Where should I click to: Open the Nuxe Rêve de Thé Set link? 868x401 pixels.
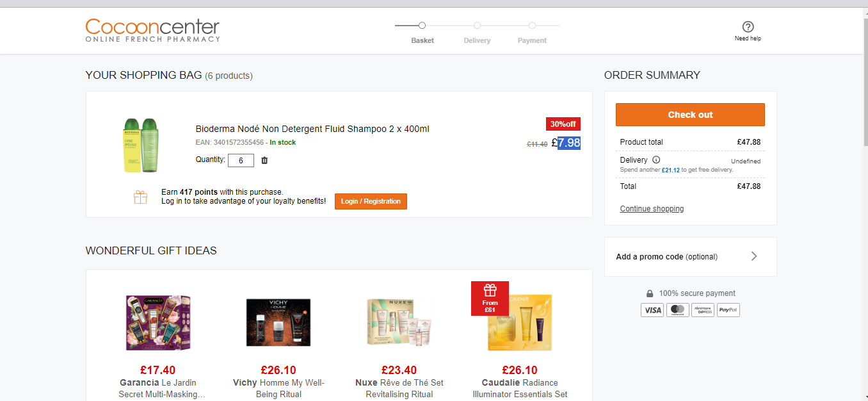pos(399,388)
